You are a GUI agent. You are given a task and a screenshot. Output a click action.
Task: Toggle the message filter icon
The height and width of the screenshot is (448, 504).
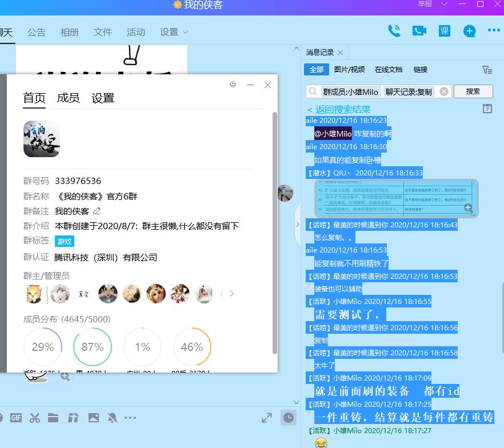pos(487,70)
